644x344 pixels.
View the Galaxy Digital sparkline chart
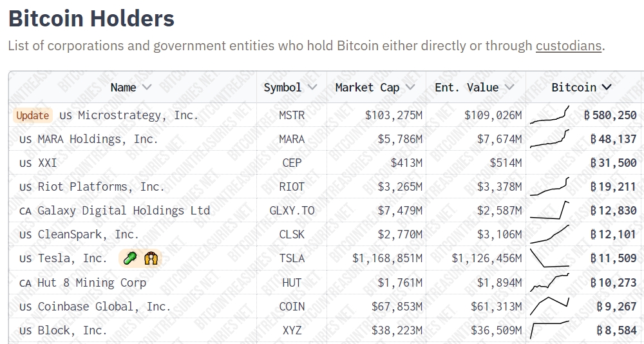pos(549,210)
